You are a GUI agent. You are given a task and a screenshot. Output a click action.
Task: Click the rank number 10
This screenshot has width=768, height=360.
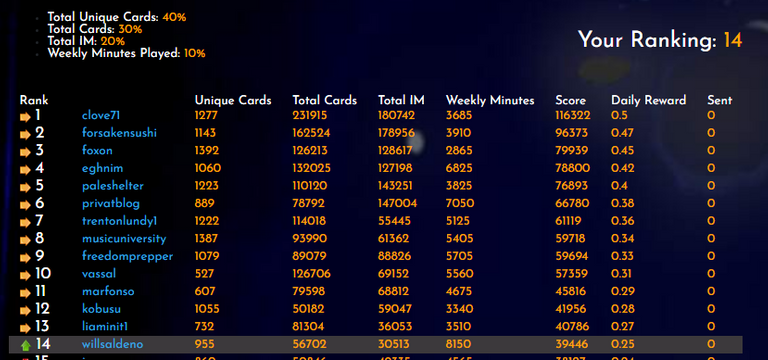pos(43,274)
